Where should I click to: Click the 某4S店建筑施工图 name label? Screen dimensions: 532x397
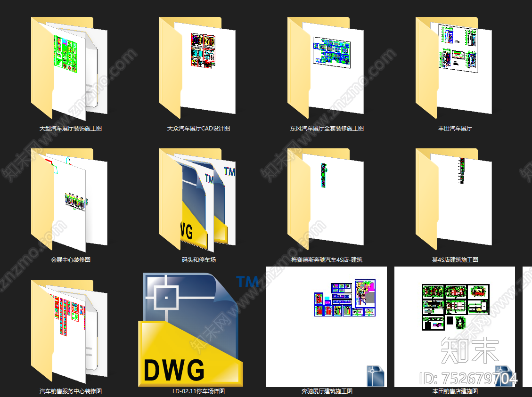[455, 259]
